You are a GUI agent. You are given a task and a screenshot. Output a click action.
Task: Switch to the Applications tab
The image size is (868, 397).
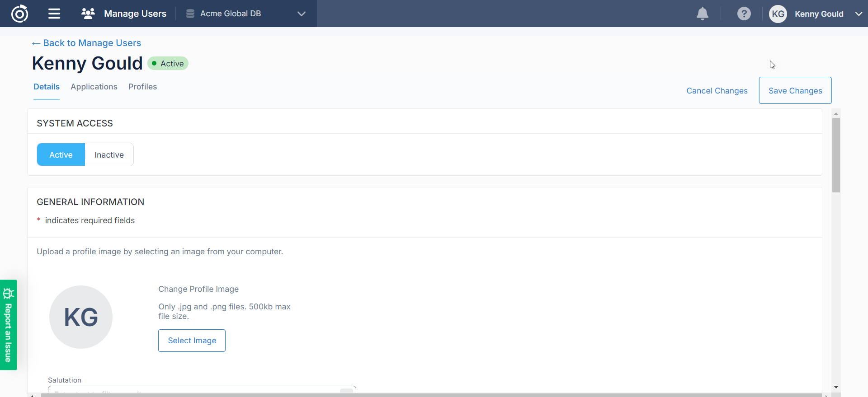click(x=94, y=87)
